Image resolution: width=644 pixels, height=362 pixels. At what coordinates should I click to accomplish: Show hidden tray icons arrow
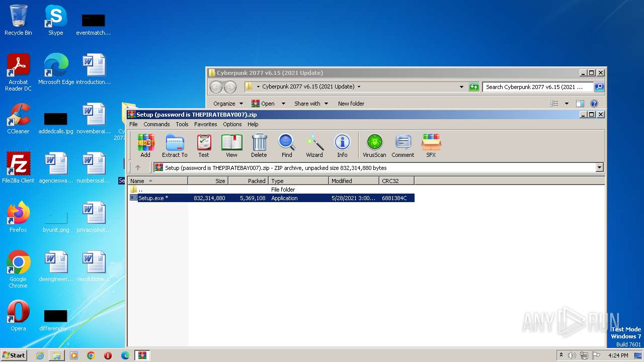click(561, 355)
